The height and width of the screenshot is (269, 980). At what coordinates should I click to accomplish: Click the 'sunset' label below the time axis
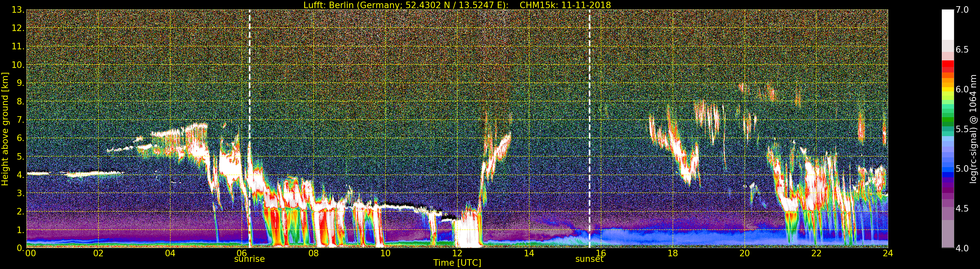[589, 259]
